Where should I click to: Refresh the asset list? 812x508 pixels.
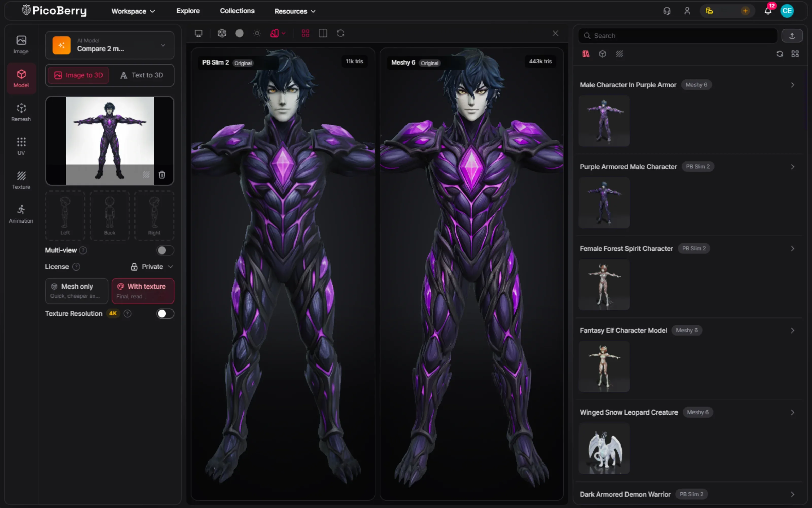coord(780,54)
